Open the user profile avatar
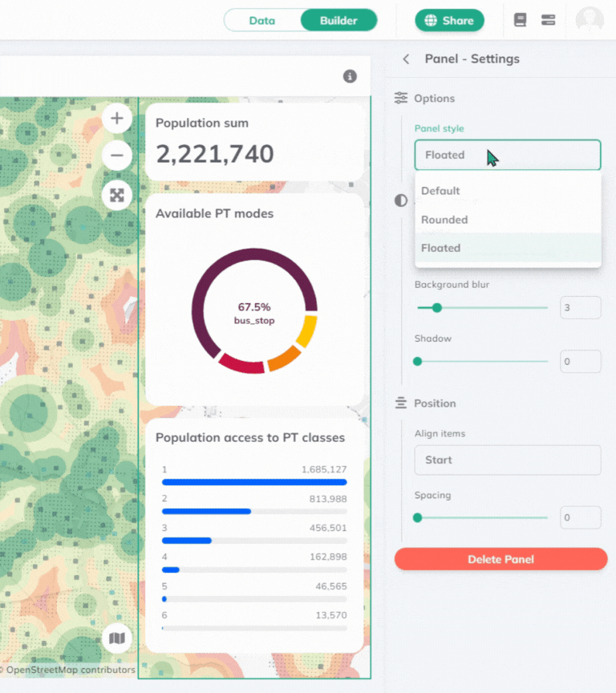 [590, 20]
